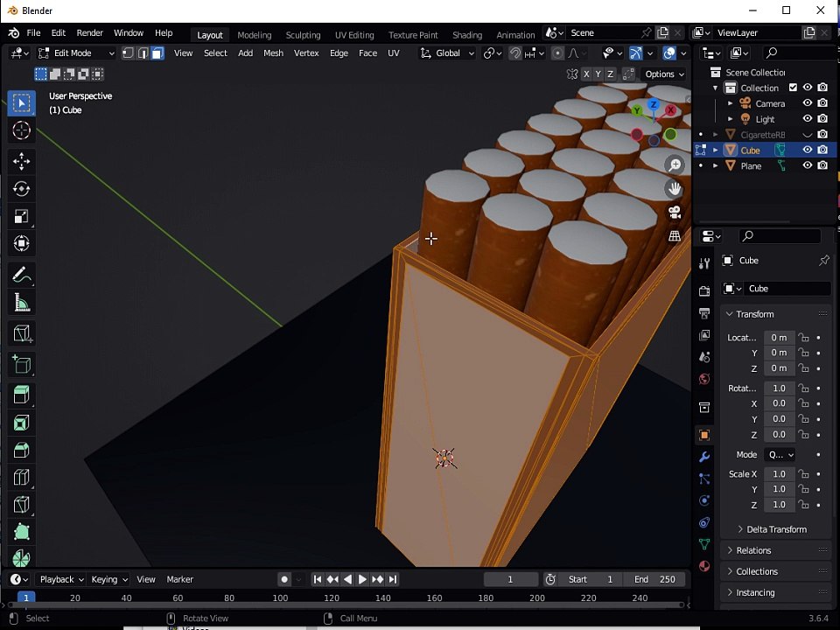Screen dimensions: 840x630
Task: Open the Object Data properties tab
Action: 704,544
